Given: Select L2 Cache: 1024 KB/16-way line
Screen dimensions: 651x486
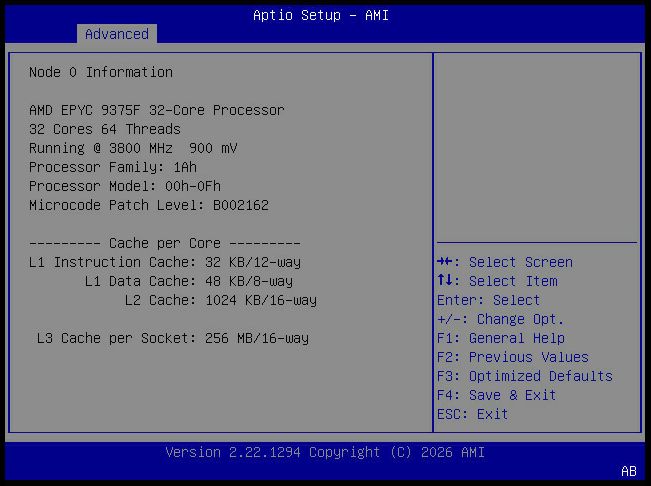Looking at the screenshot, I should point(220,300).
